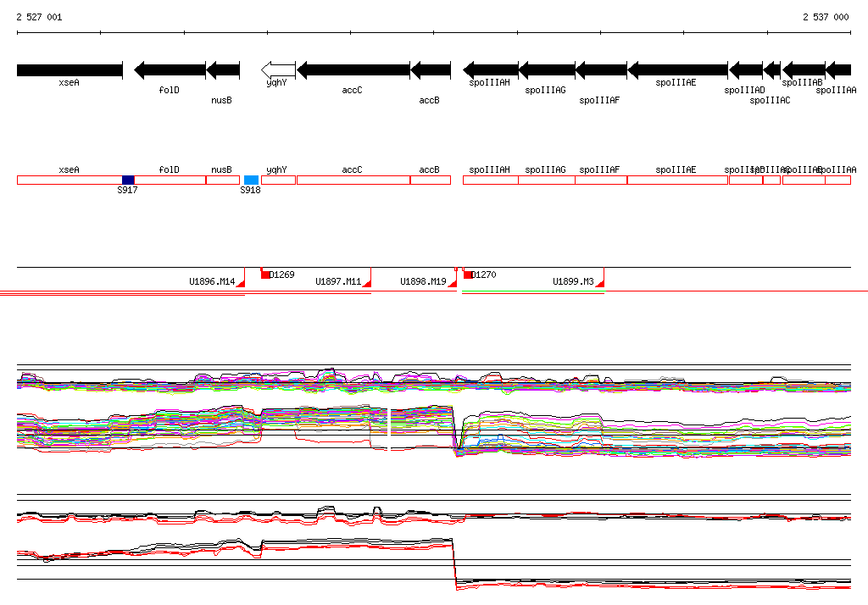
Task: Select the black spoIIIAE gene arrow
Action: click(x=677, y=69)
